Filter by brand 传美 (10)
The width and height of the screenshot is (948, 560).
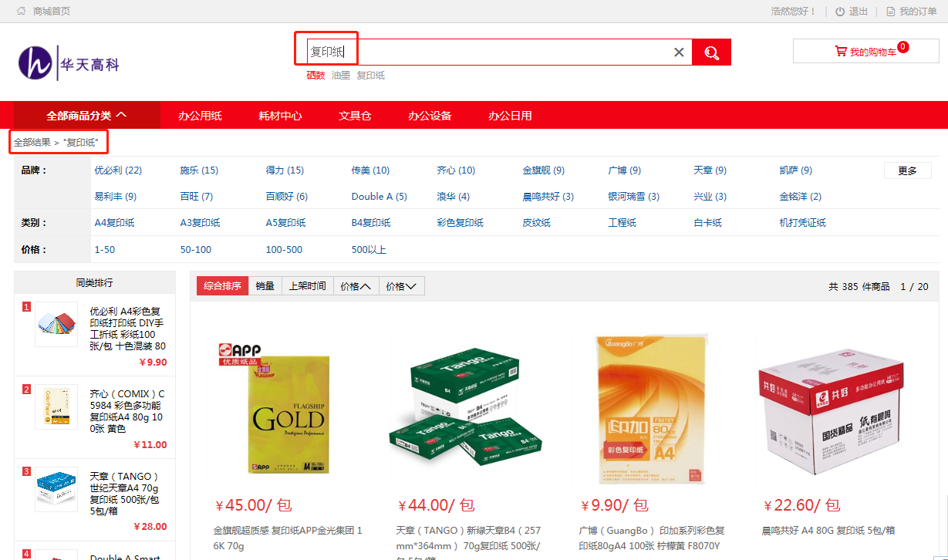(370, 170)
